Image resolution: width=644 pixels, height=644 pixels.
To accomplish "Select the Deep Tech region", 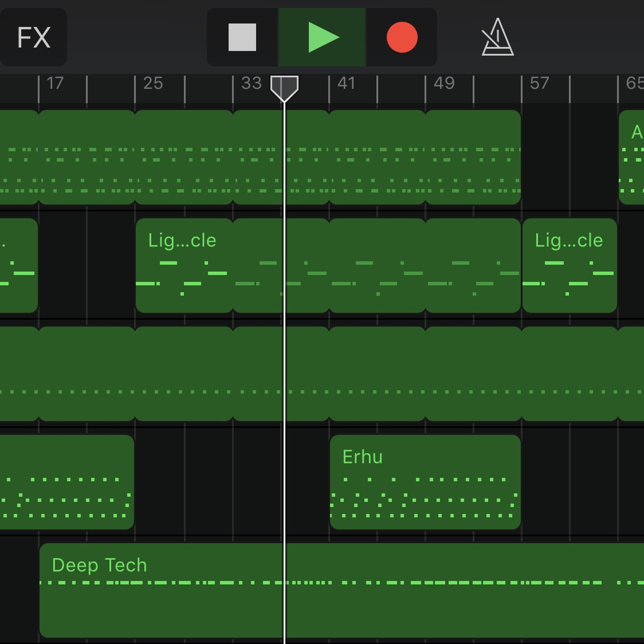I will [342, 590].
